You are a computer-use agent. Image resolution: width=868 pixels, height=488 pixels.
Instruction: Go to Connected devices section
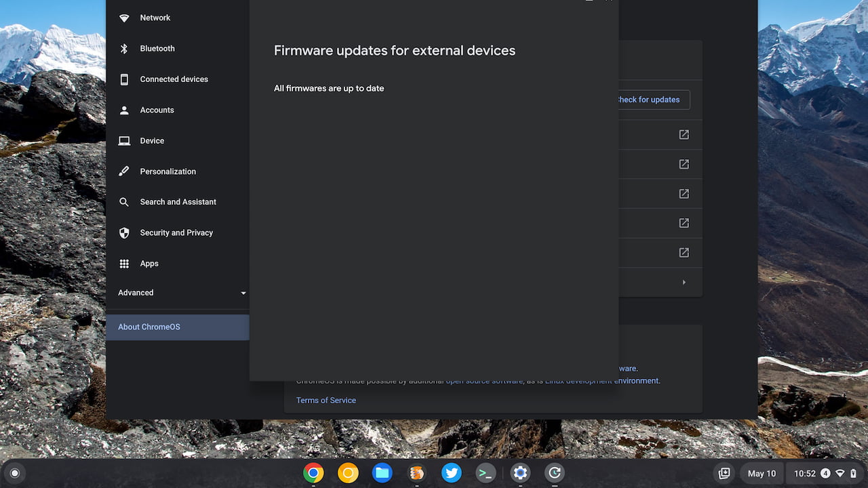[178, 79]
